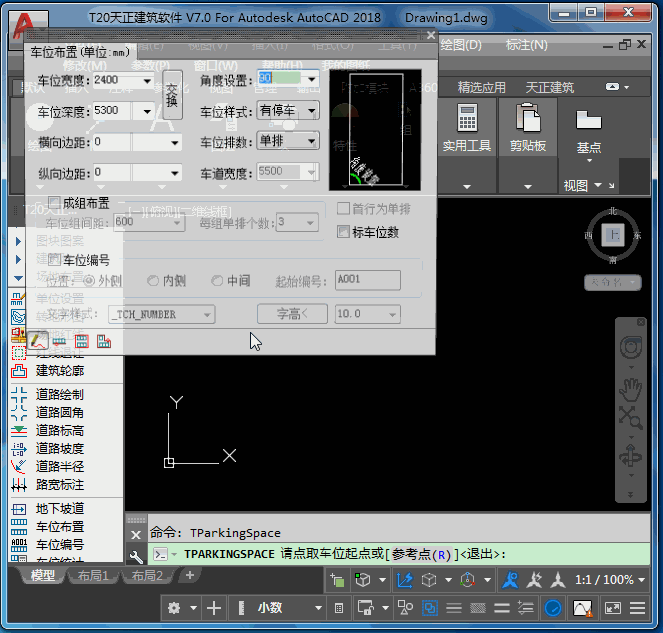Click the parking space preview thumbnail
This screenshot has width=663, height=633.
click(x=375, y=130)
